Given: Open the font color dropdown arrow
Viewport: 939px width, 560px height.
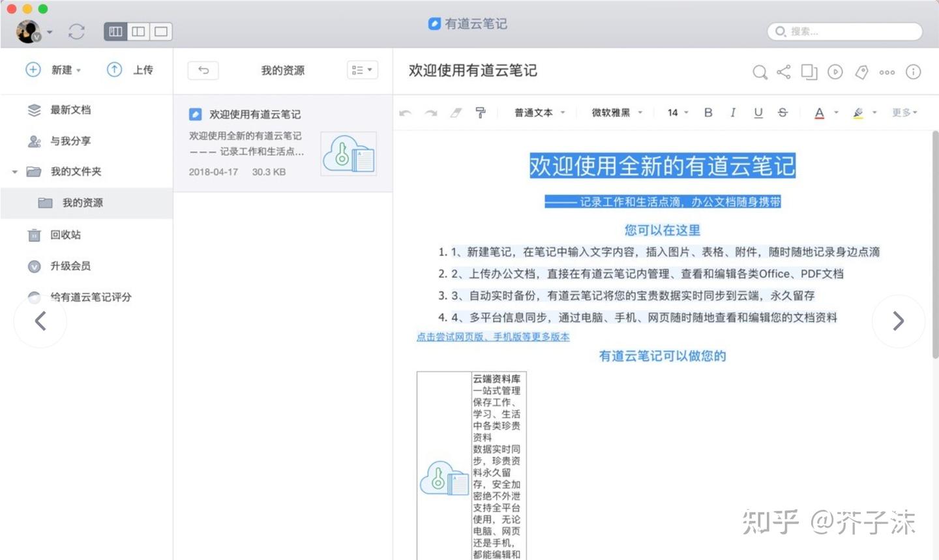Looking at the screenshot, I should tap(836, 113).
